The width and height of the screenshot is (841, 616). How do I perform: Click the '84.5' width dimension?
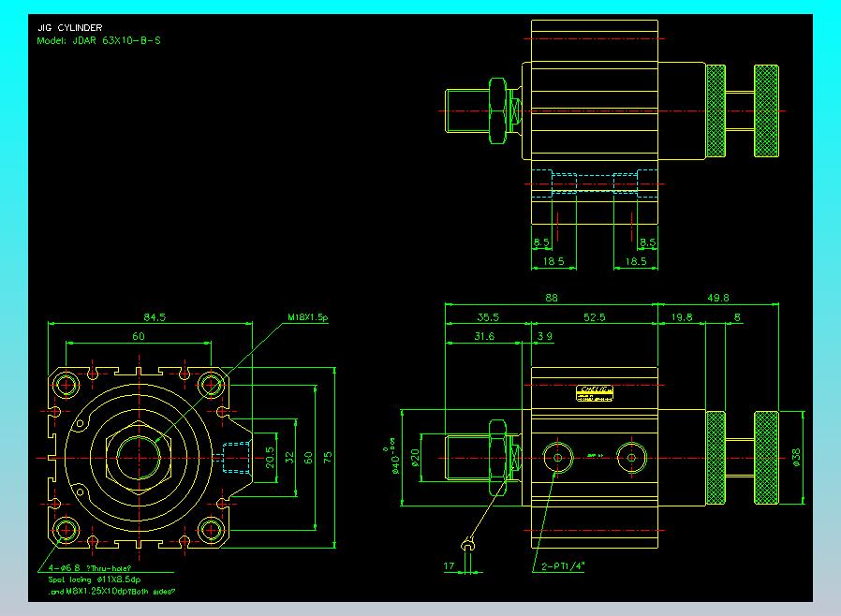point(155,316)
